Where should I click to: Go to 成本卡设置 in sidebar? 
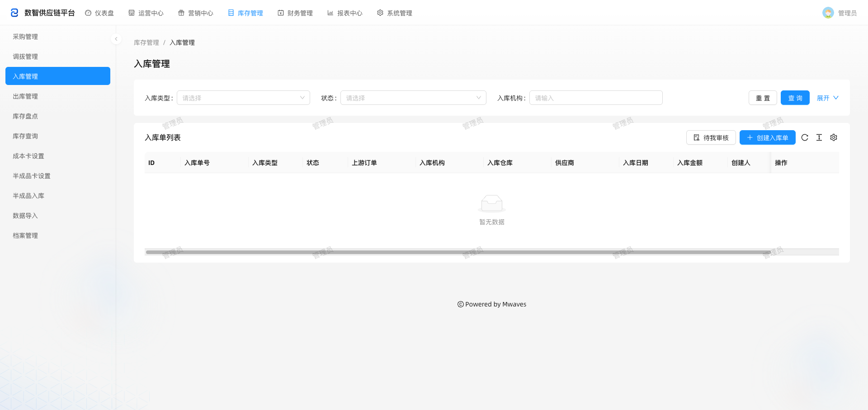pos(58,156)
